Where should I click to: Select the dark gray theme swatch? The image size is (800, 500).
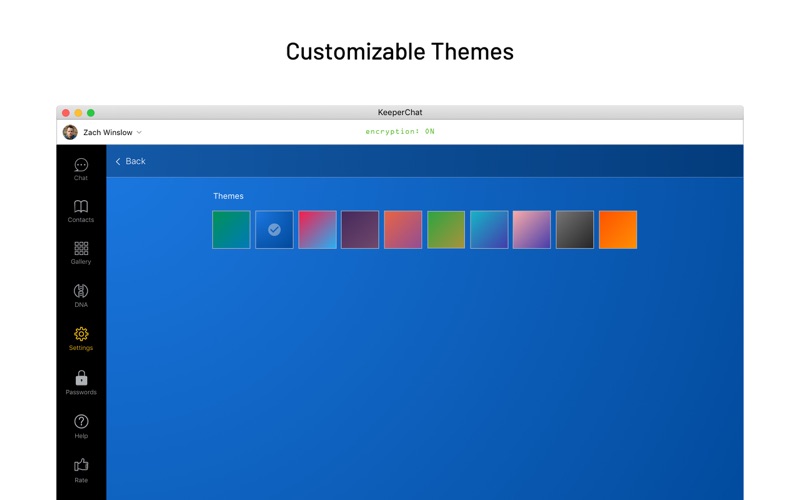[x=575, y=230]
